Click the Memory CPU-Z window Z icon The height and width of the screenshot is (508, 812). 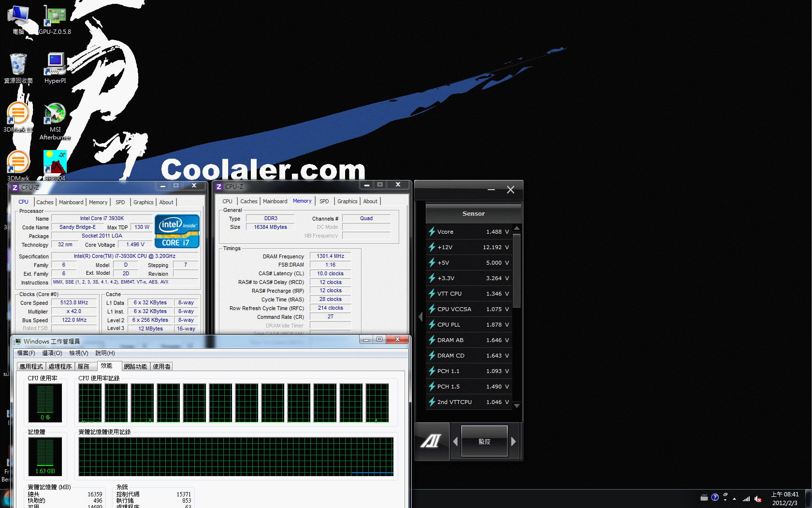(219, 186)
